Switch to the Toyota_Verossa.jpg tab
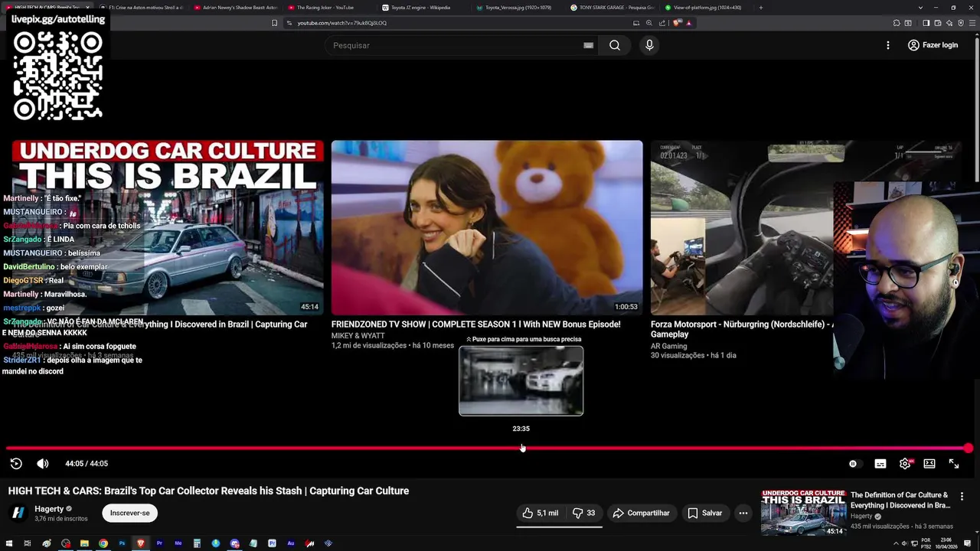Viewport: 980px width, 551px height. pyautogui.click(x=518, y=8)
